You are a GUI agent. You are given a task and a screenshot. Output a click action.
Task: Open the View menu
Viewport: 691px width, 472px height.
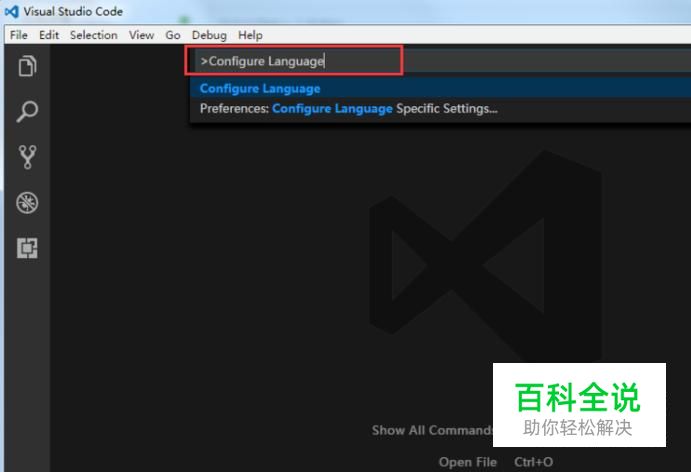tap(141, 35)
